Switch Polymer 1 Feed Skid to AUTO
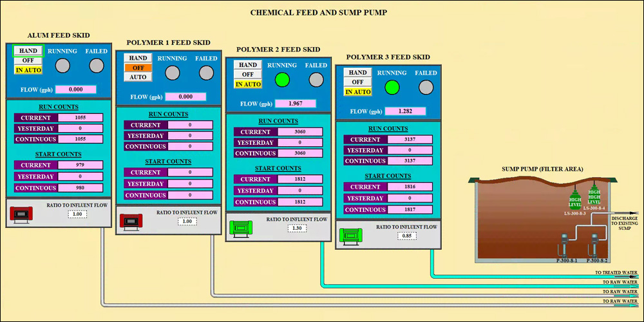644x322 pixels. click(x=138, y=77)
